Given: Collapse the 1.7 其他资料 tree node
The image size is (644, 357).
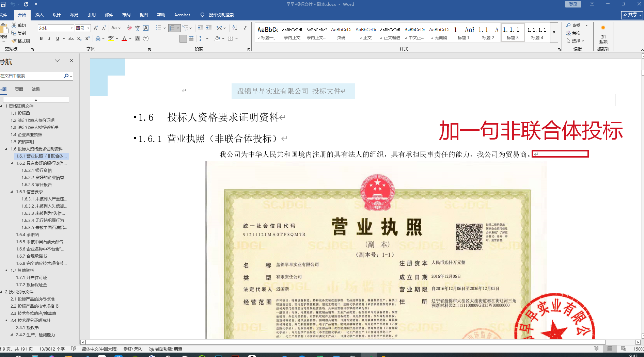Looking at the screenshot, I should click(6, 270).
